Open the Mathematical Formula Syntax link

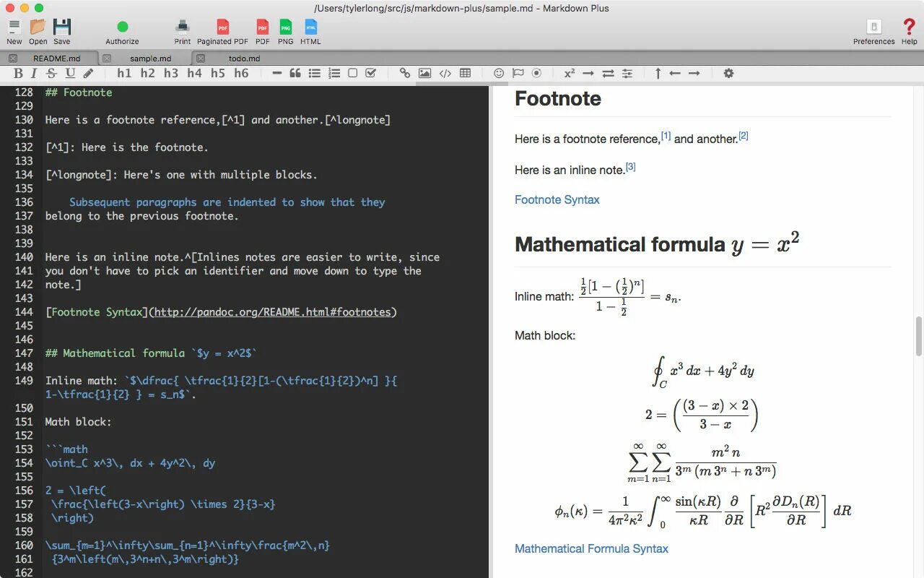pos(591,548)
